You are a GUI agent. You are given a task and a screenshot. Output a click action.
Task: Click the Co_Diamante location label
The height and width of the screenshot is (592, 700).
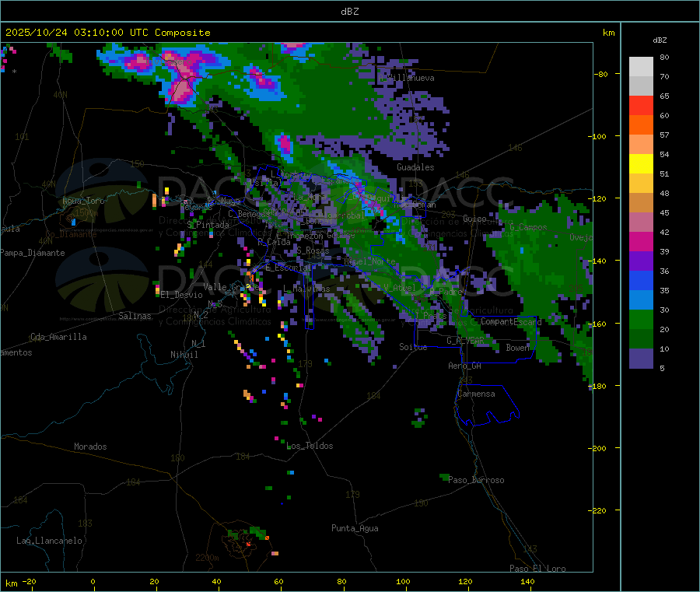(x=71, y=234)
